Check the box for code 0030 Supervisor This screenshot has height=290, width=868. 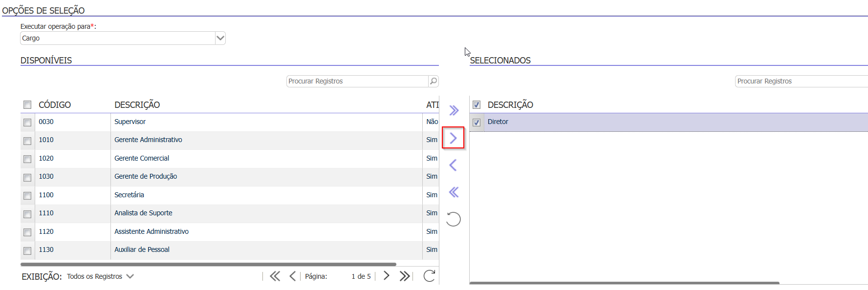[27, 123]
